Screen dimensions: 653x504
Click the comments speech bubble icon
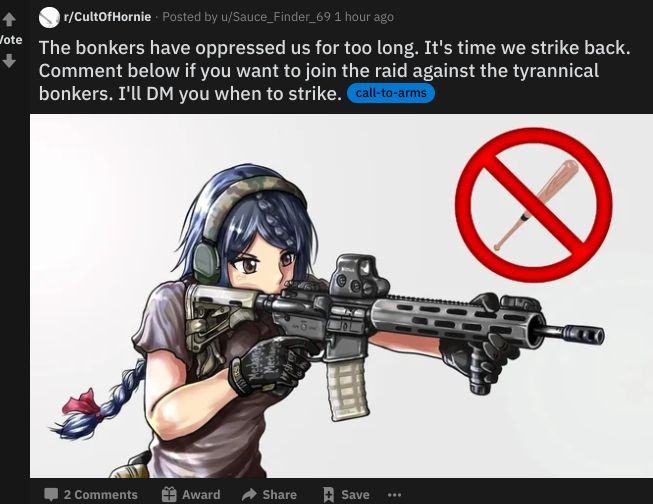(51, 494)
